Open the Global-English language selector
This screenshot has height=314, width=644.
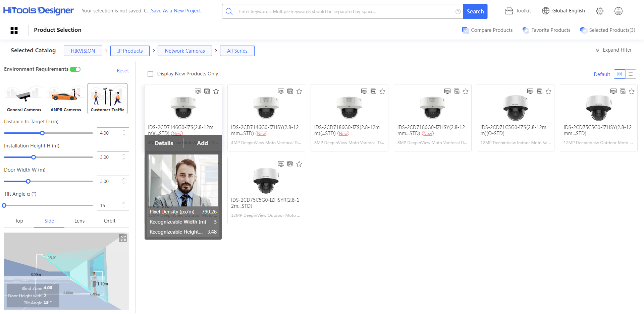(x=563, y=11)
